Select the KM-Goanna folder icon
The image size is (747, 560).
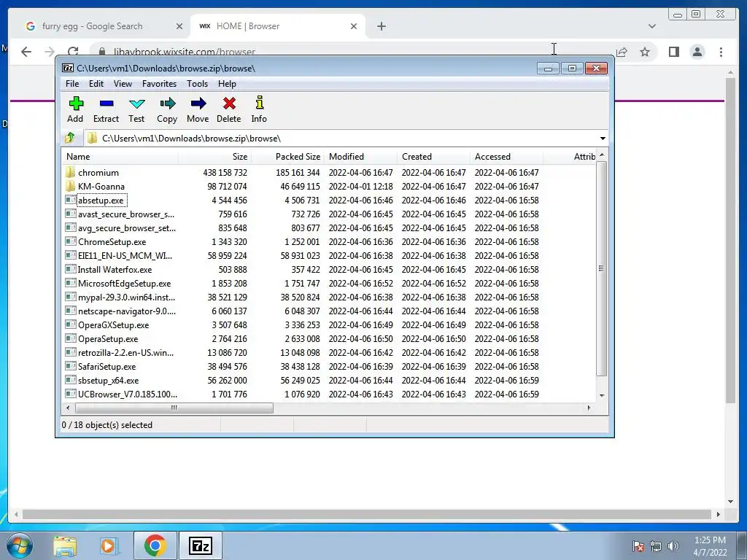coord(71,186)
